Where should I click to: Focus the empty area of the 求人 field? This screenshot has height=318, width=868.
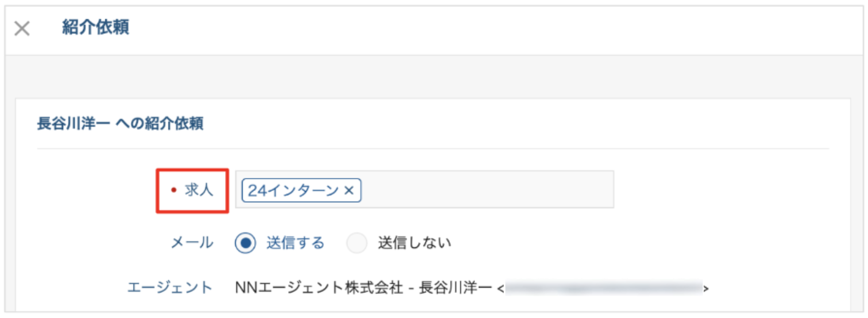click(x=486, y=190)
